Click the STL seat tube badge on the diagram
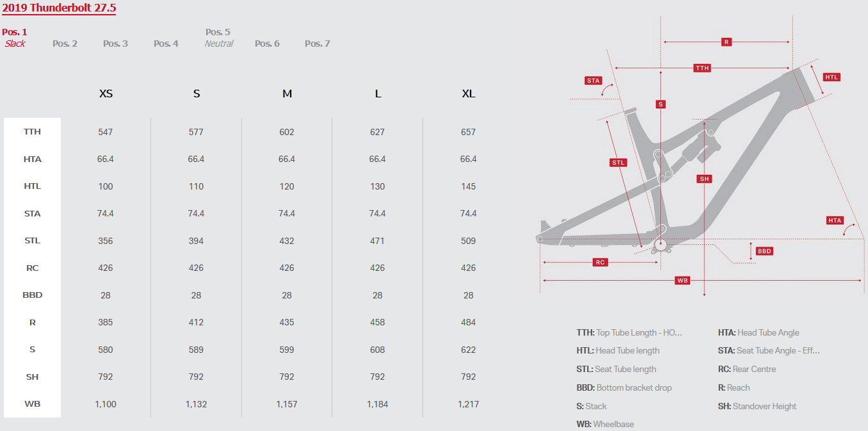This screenshot has height=431, width=868. (x=618, y=163)
